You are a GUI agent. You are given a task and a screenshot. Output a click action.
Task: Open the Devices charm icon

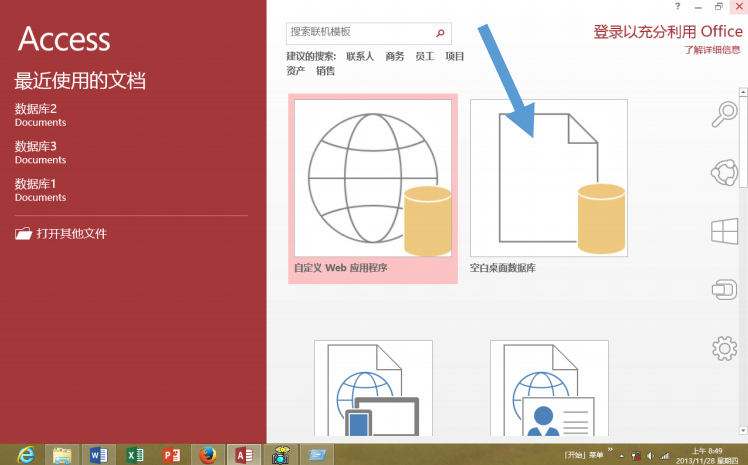(725, 289)
